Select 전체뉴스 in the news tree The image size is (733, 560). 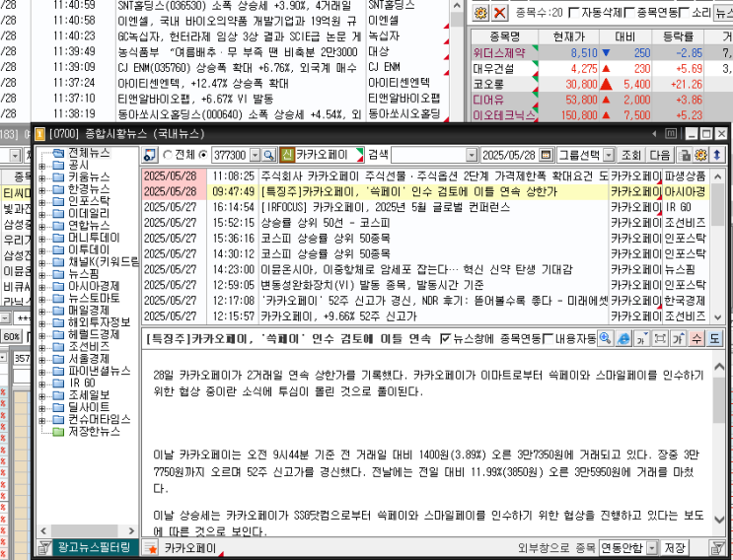[x=89, y=153]
